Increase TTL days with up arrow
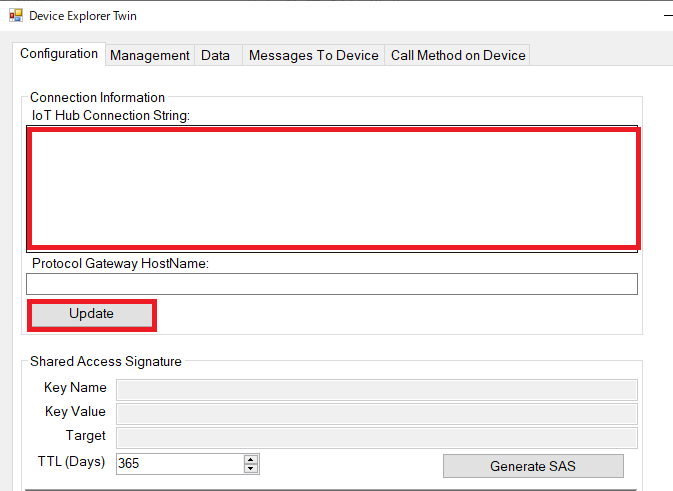This screenshot has width=673, height=491. (x=251, y=460)
